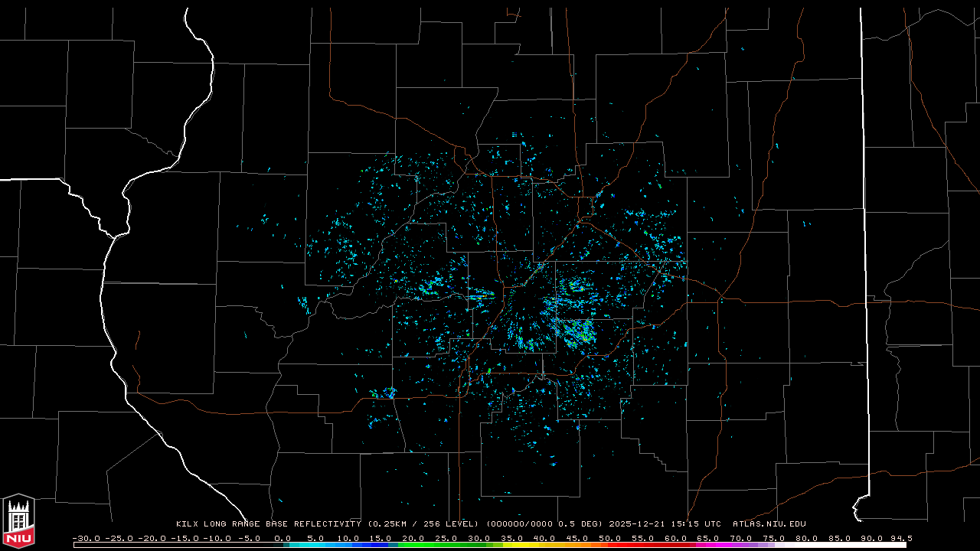The height and width of the screenshot is (551, 980).
Task: Click the 90.0 scale label
Action: [x=871, y=538]
